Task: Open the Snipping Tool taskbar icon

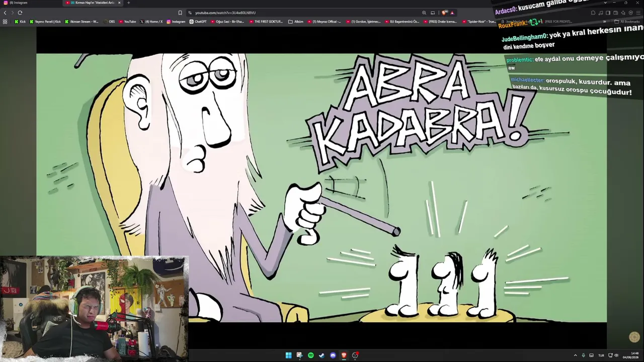Action: tap(299, 355)
